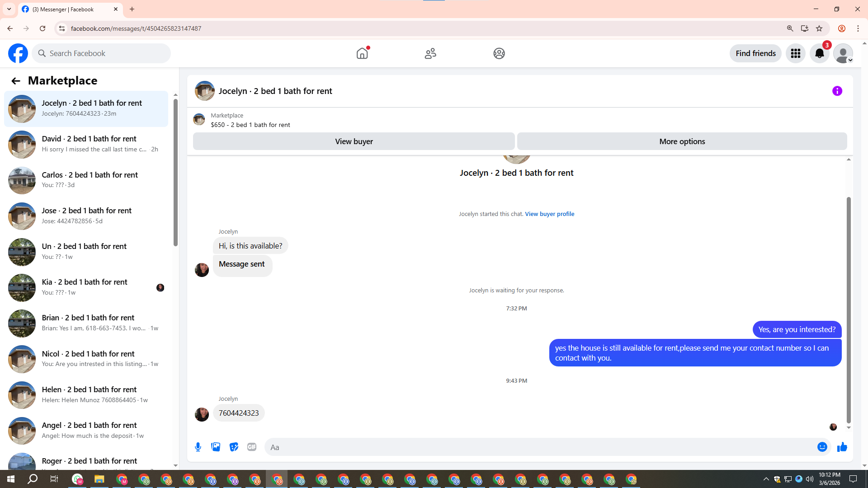This screenshot has height=488, width=868.
Task: Go to the Facebook Home tab
Action: [362, 53]
